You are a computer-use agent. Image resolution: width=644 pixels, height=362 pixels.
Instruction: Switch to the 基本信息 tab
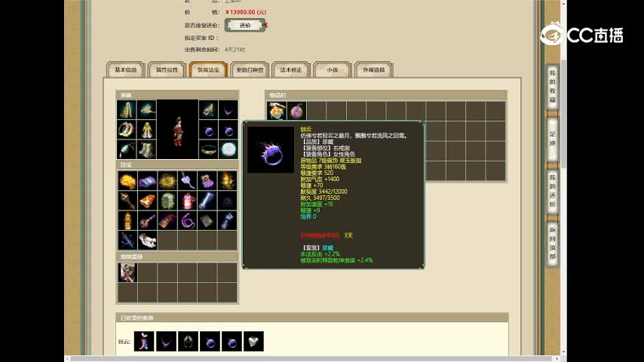pyautogui.click(x=126, y=70)
